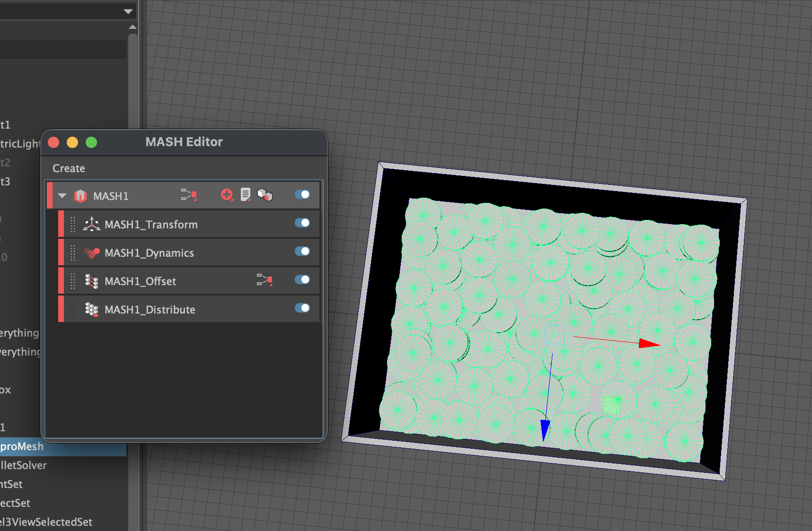The image size is (812, 531).
Task: Click the MASH1 network hexagon icon
Action: tap(80, 196)
